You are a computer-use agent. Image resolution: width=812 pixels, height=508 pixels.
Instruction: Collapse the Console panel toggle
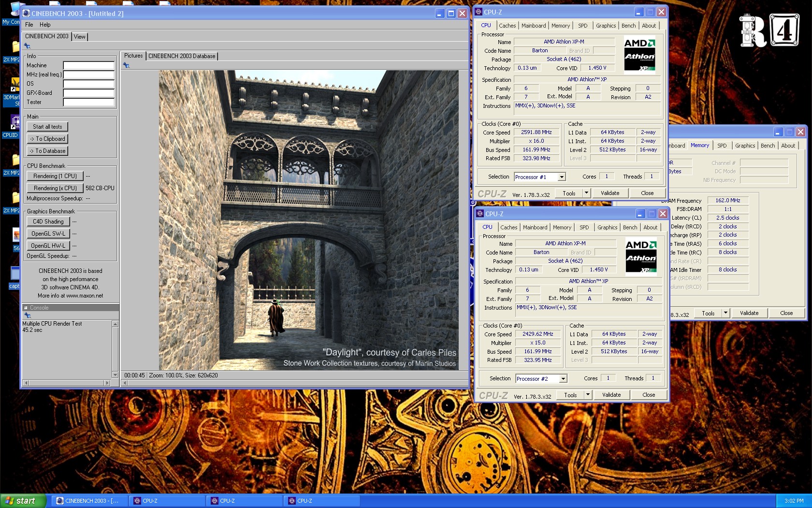(x=26, y=308)
